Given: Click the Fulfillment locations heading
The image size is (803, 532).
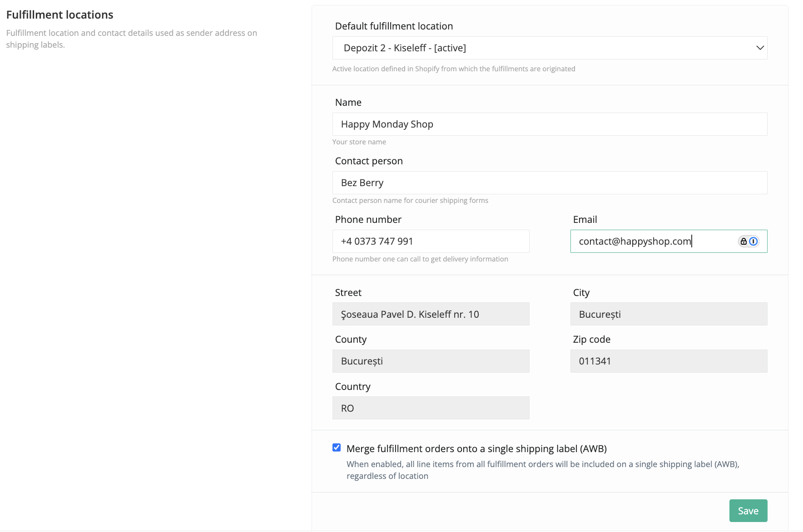Looking at the screenshot, I should tap(60, 15).
